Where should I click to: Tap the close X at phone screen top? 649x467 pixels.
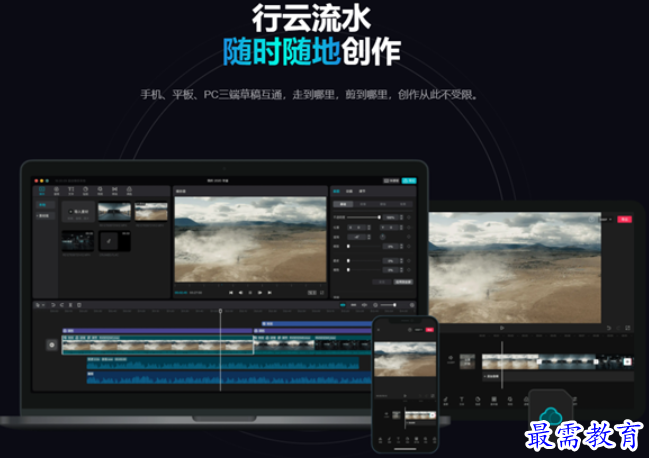tap(378, 330)
